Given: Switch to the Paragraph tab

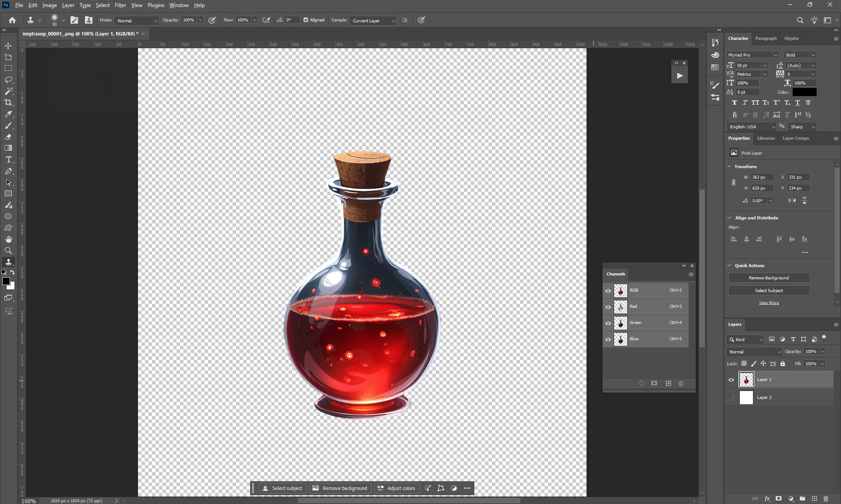Looking at the screenshot, I should pos(766,39).
